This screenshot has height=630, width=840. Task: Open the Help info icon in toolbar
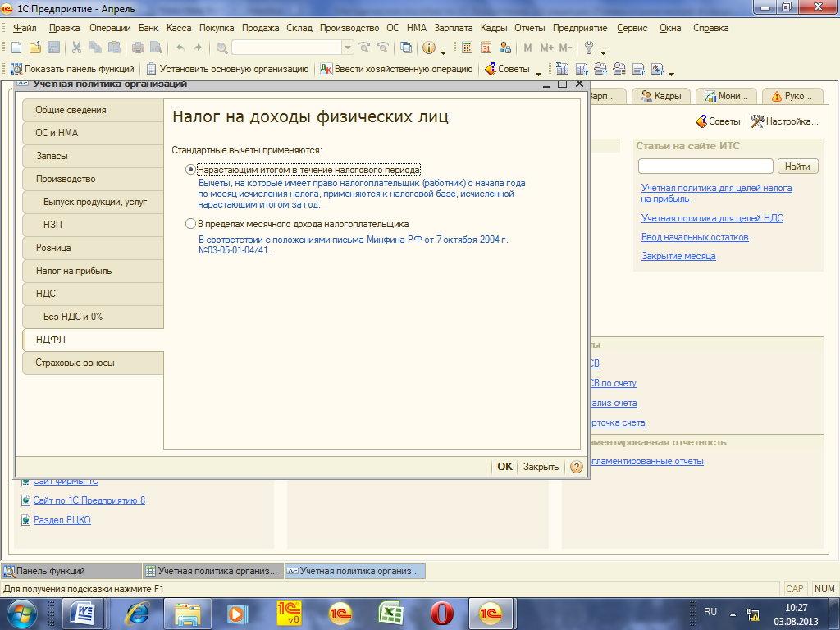[x=428, y=48]
